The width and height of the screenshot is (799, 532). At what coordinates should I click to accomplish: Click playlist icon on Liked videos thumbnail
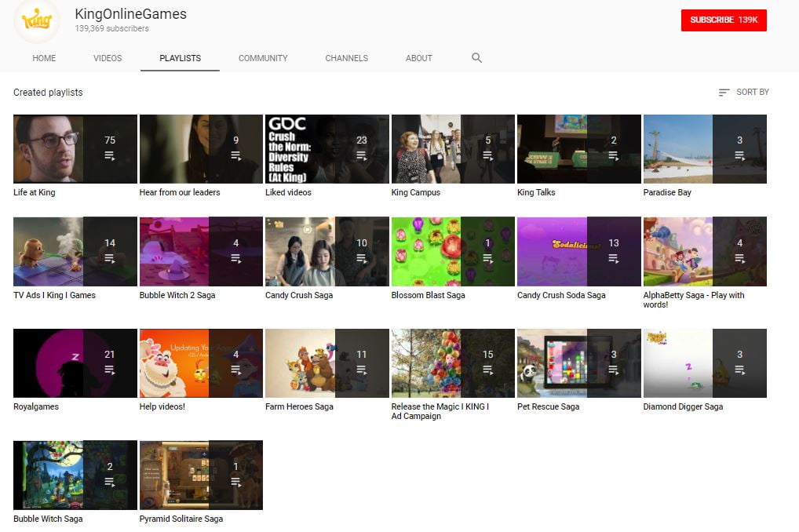pyautogui.click(x=361, y=156)
